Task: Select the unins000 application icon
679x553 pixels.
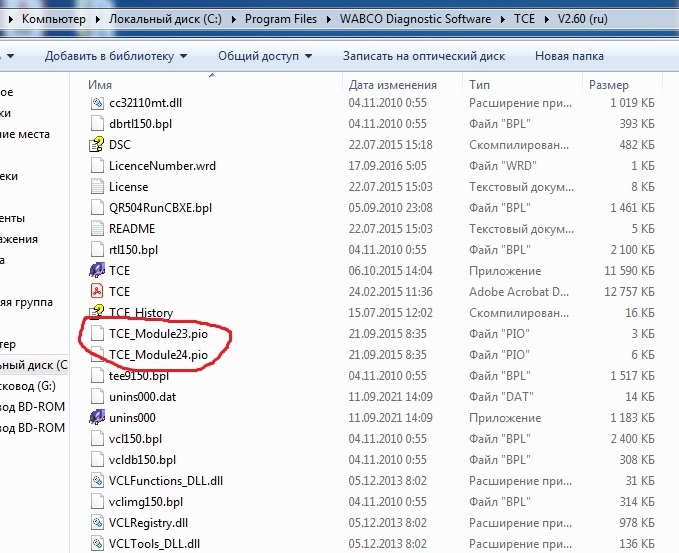Action: pos(97,417)
